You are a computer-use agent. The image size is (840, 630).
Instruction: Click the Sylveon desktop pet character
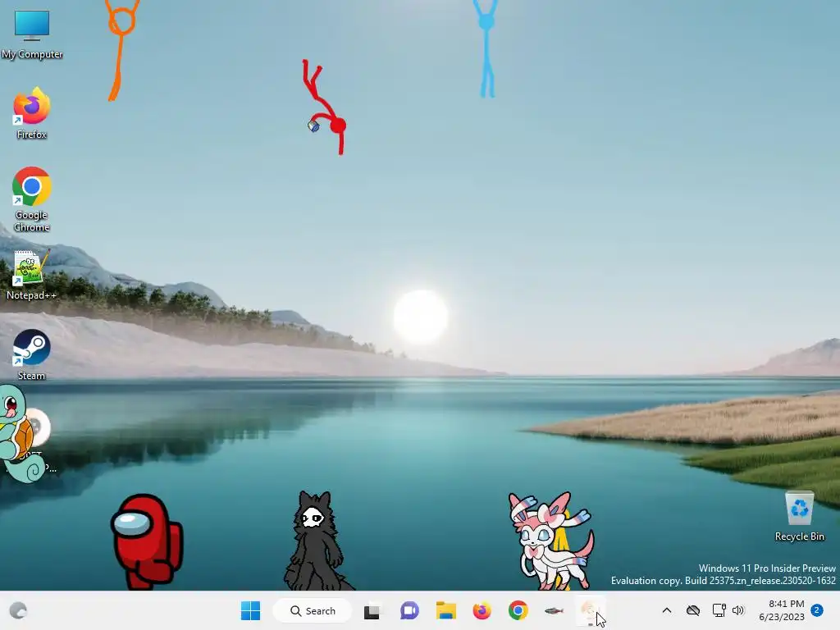pos(550,541)
